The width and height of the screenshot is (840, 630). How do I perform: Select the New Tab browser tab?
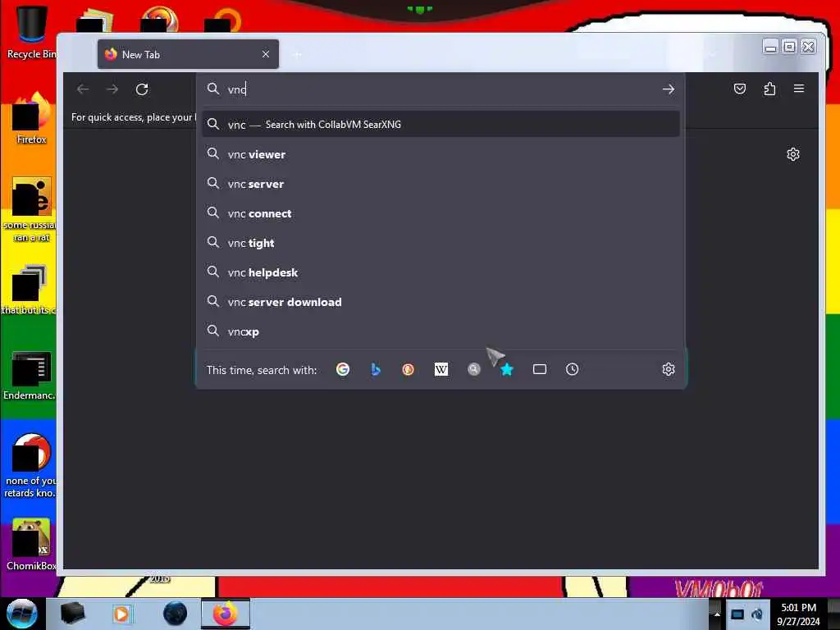click(188, 54)
